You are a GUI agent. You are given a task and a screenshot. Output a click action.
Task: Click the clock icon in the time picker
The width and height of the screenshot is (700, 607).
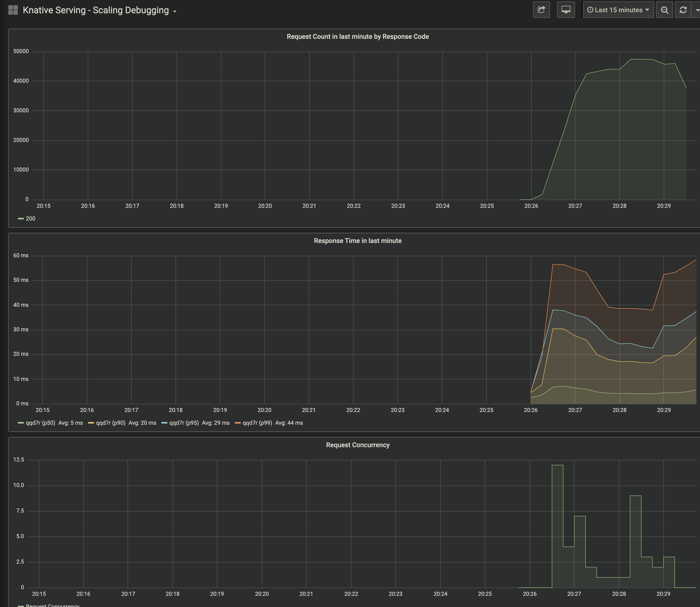point(590,10)
